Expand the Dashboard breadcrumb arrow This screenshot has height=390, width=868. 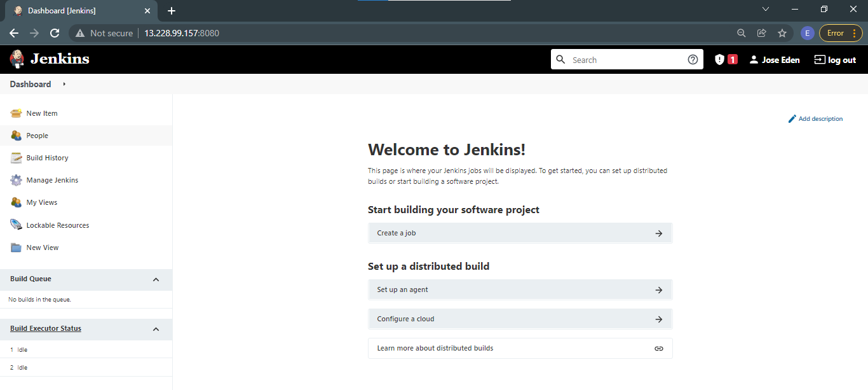[64, 84]
